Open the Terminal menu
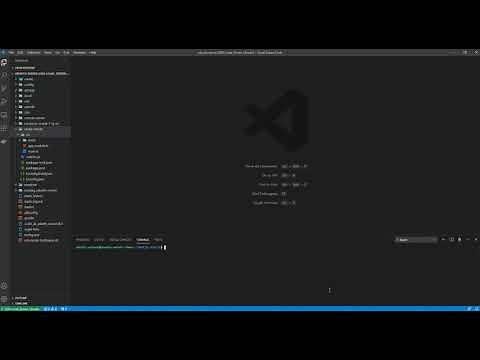This screenshot has height=360, width=480. (x=79, y=52)
